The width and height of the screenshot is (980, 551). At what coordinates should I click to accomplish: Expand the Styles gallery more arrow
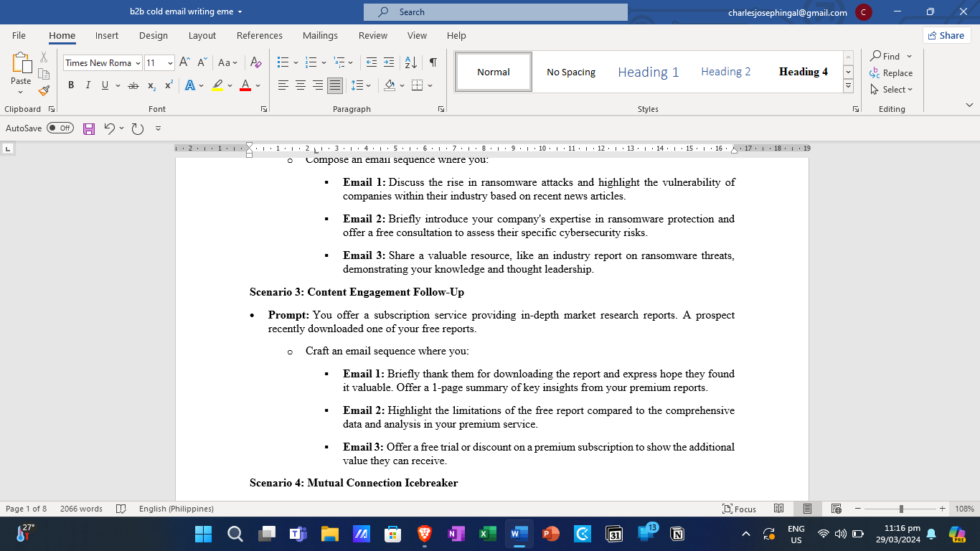click(848, 86)
